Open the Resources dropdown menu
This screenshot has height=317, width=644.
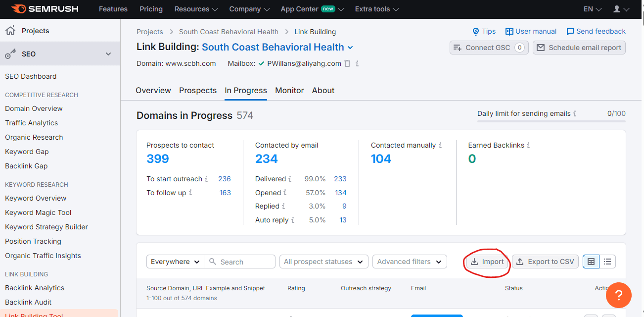pyautogui.click(x=196, y=9)
